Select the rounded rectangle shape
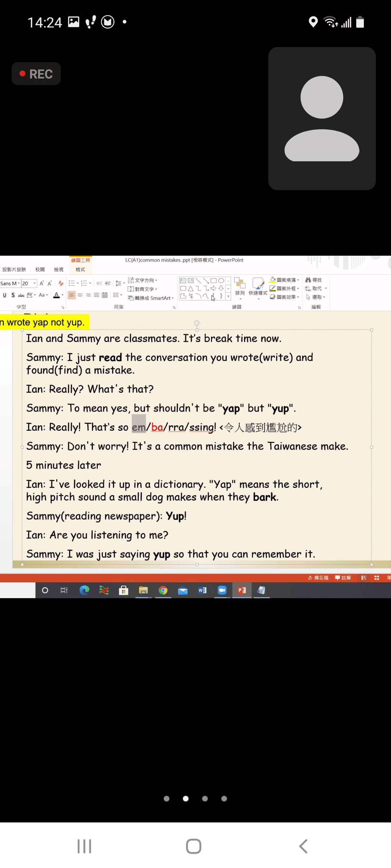 coord(183,288)
